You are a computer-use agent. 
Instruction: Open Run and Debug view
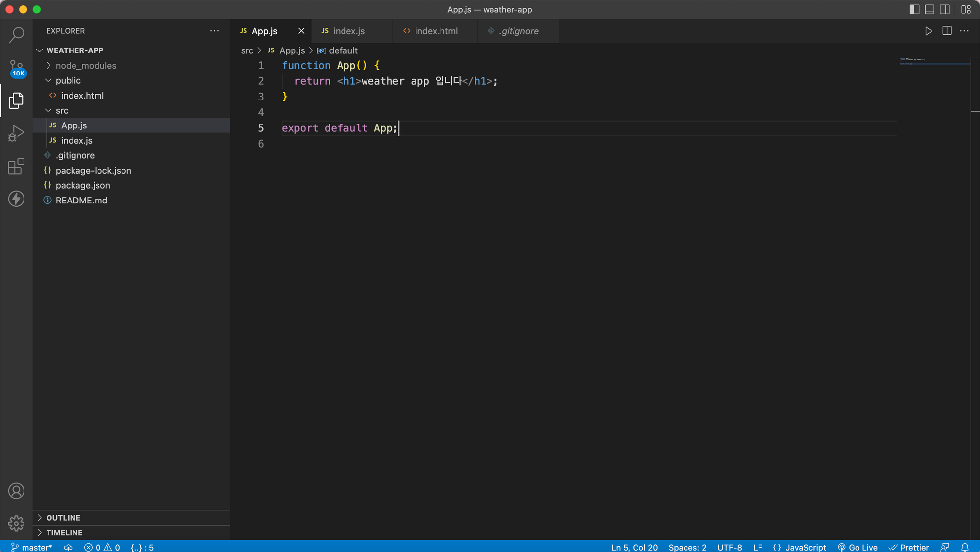click(x=16, y=133)
